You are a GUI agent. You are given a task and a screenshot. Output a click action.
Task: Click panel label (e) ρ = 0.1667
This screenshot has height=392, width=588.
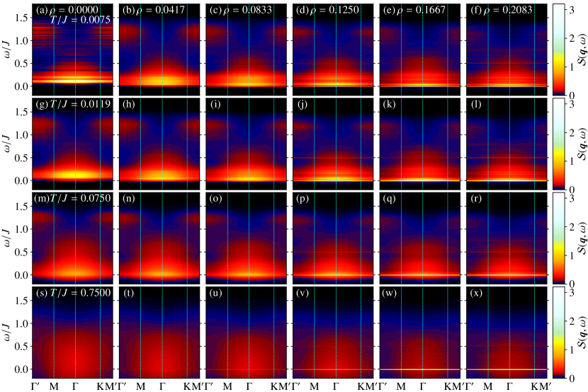tap(414, 9)
